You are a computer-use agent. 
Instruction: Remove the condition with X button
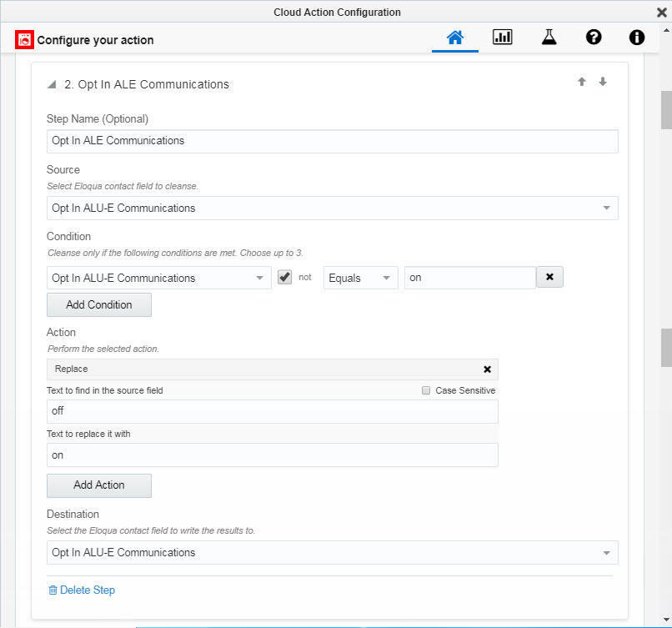pos(550,277)
